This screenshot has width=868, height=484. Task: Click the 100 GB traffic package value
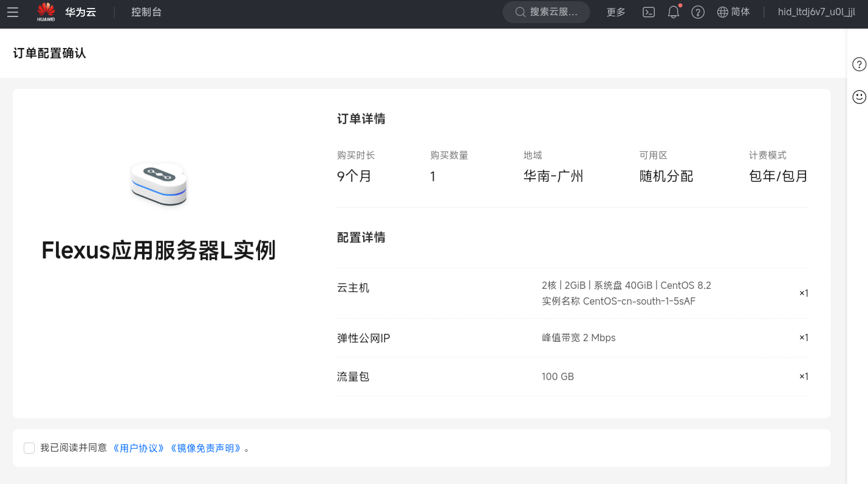click(558, 376)
